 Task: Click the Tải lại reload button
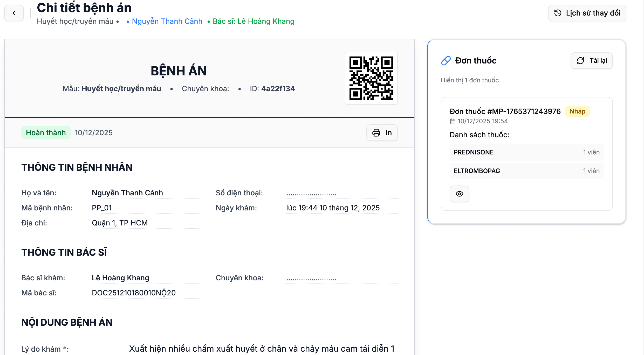pos(592,61)
